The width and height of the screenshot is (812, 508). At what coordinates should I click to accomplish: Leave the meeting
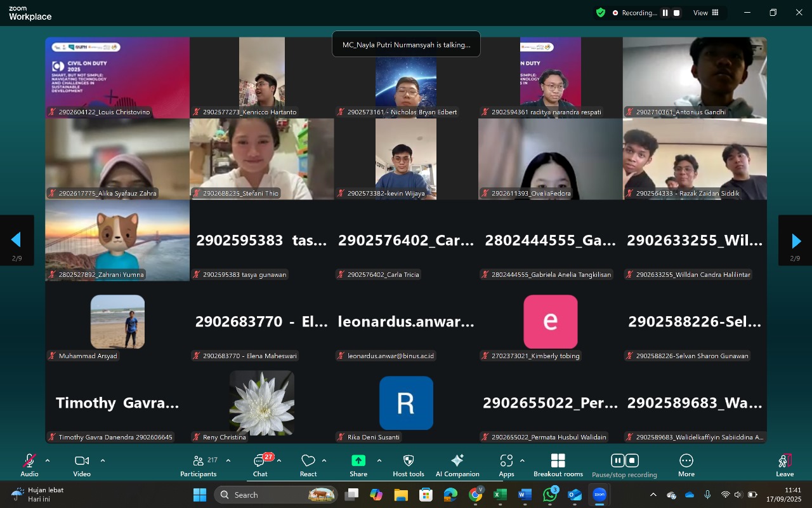785,465
